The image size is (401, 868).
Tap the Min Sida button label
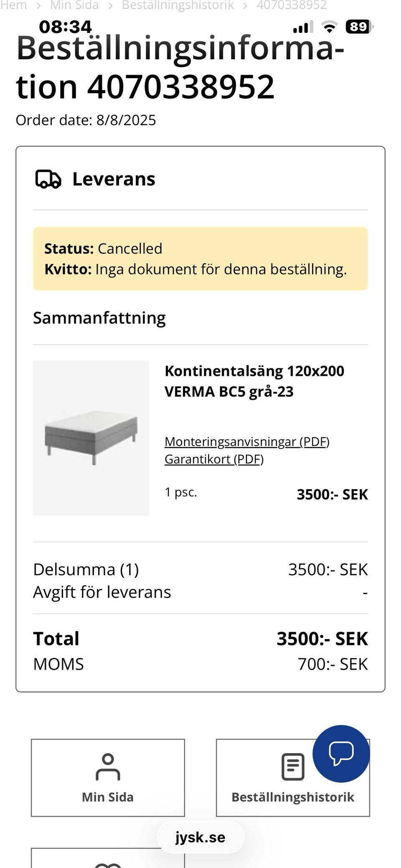click(108, 797)
